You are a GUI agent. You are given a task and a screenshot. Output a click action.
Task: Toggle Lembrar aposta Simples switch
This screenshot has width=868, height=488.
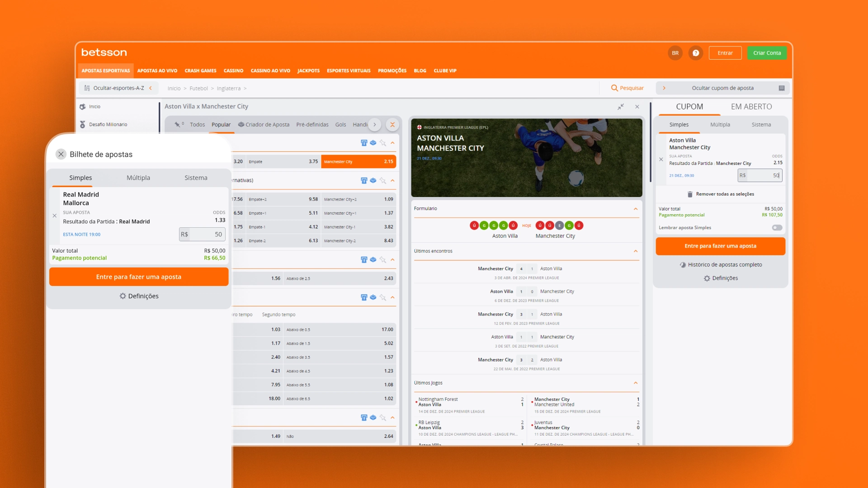pos(777,228)
